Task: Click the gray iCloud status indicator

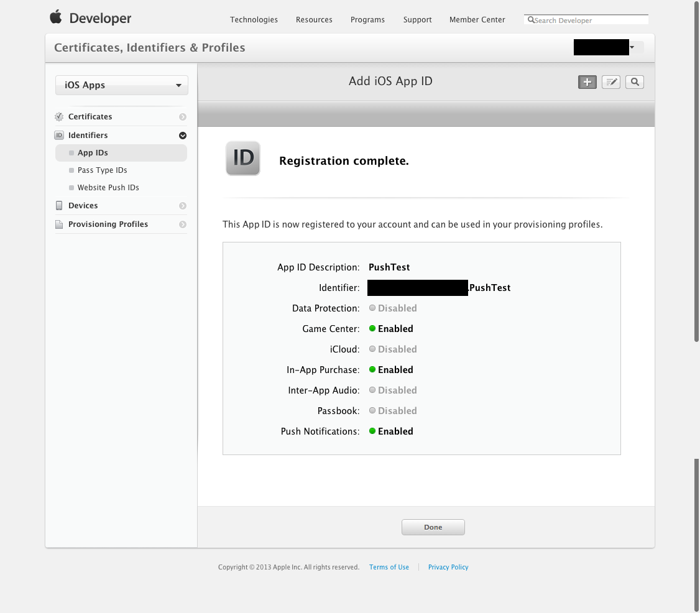Action: [x=372, y=349]
